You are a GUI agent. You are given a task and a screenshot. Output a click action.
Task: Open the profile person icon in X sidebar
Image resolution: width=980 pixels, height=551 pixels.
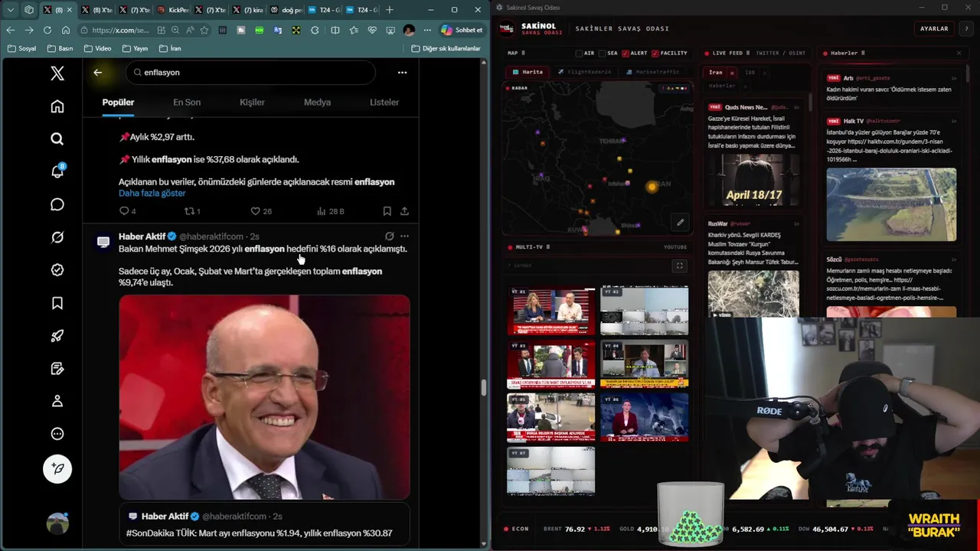click(57, 401)
